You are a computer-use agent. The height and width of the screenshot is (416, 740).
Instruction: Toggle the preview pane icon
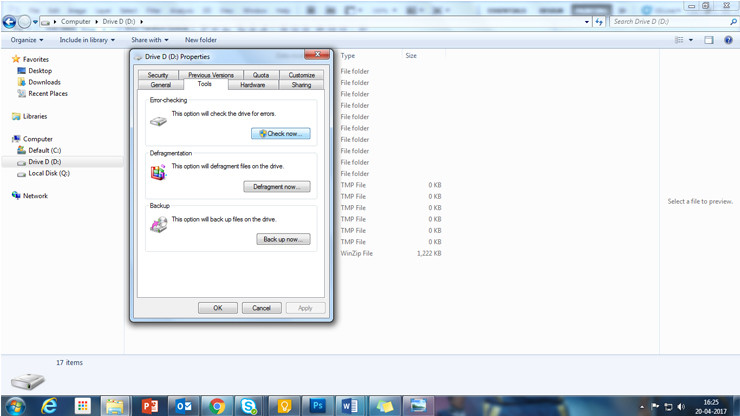pos(709,40)
